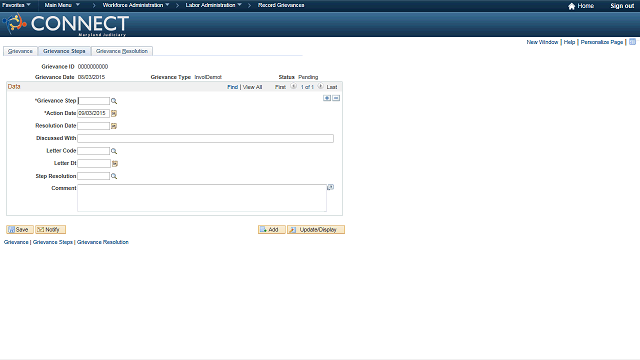Show previous row arrow in Data header
Viewport: 640px width, 360px height.
(293, 87)
